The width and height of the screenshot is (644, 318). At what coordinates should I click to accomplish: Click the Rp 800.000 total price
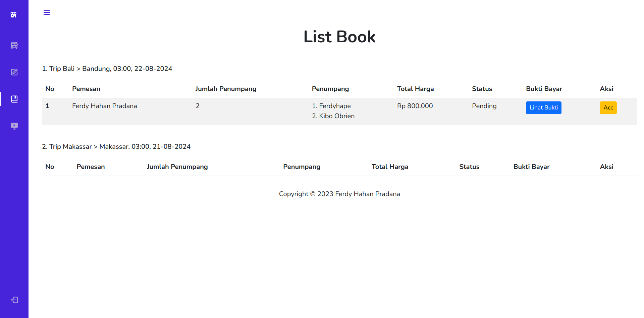[415, 106]
